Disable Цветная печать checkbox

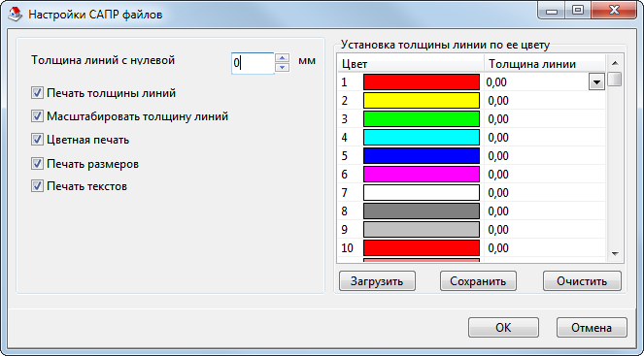37,140
